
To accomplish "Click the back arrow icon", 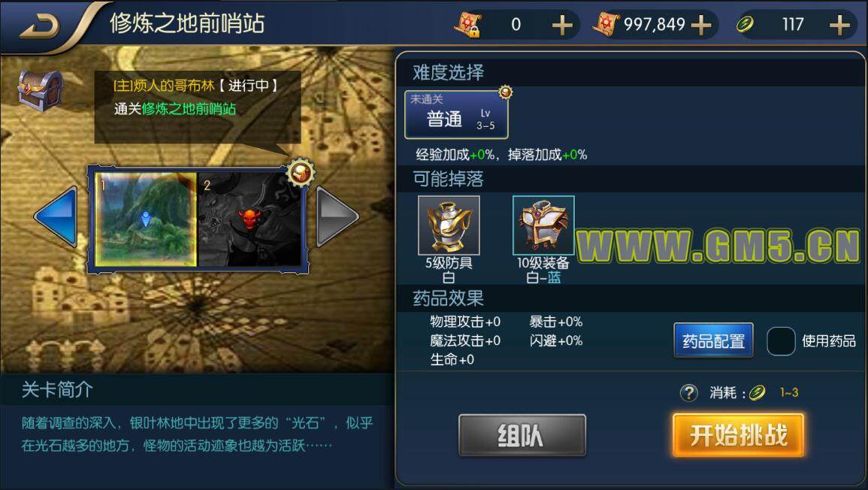I will tap(40, 26).
